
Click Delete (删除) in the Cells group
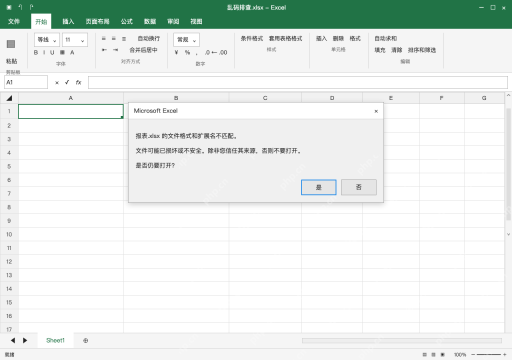point(338,39)
